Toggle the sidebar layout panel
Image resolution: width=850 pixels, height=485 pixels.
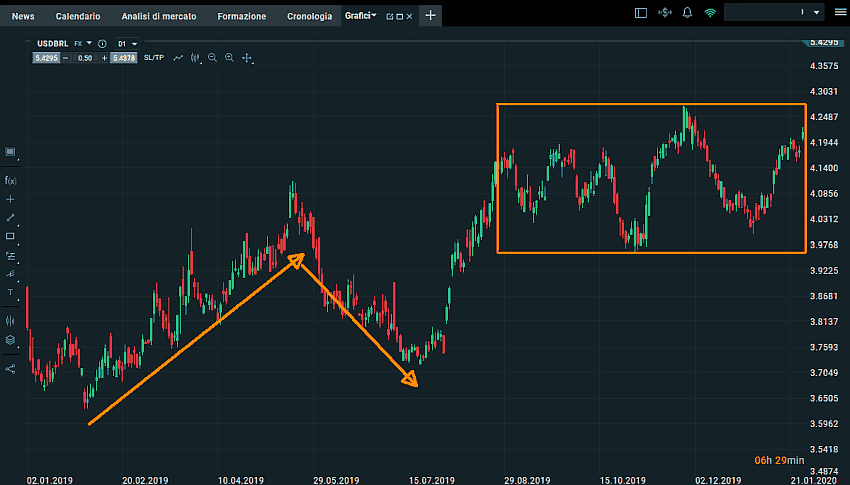(641, 14)
